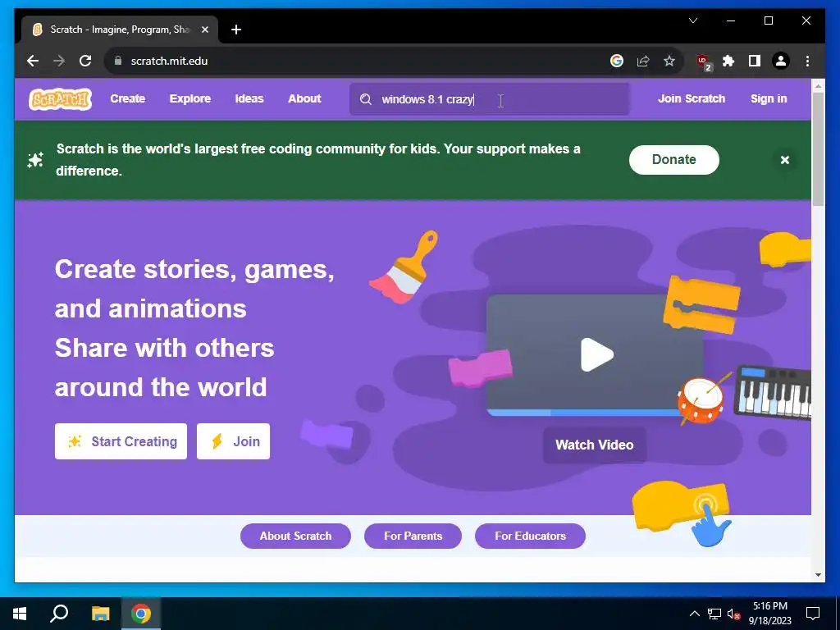Click the Watch Video button
This screenshot has height=630, width=840.
(x=595, y=445)
